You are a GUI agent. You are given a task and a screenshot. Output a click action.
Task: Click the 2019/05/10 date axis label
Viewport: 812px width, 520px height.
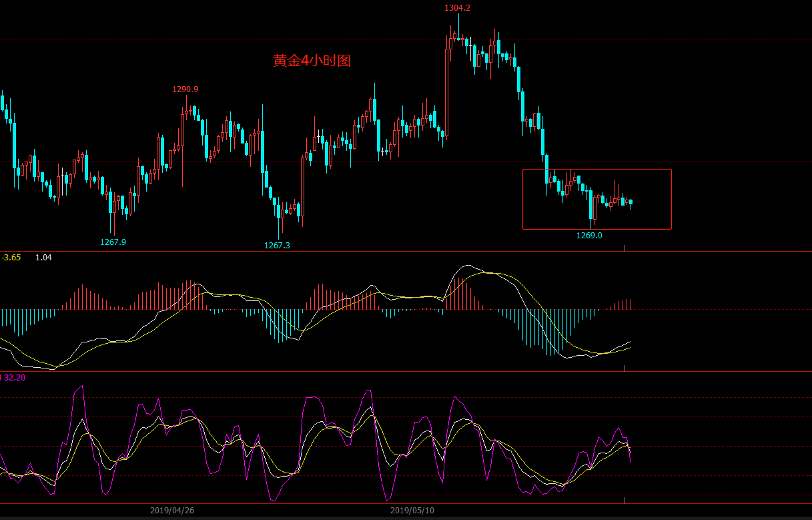[412, 511]
